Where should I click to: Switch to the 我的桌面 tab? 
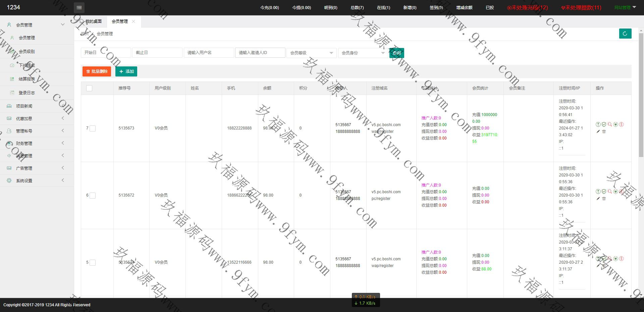pos(91,21)
